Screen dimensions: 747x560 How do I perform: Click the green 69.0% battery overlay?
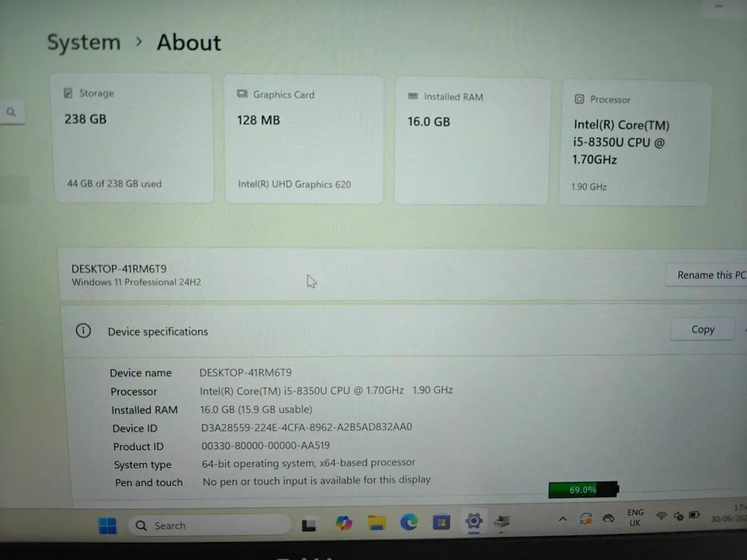(583, 490)
